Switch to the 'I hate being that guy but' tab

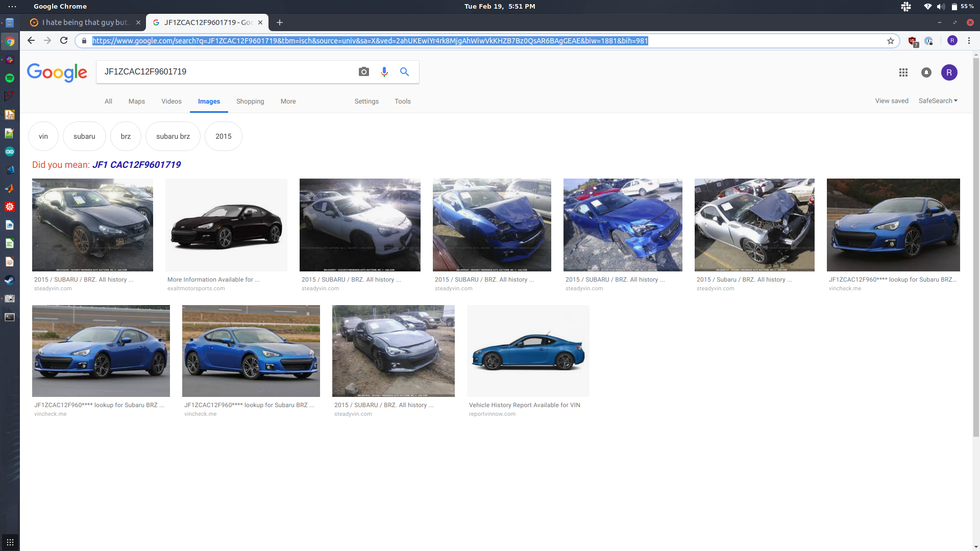(x=85, y=22)
